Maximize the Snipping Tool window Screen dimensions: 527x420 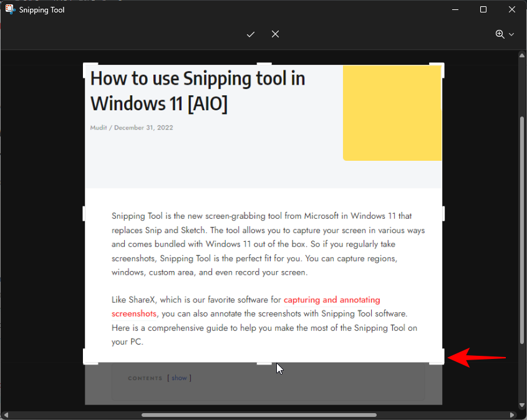click(483, 9)
